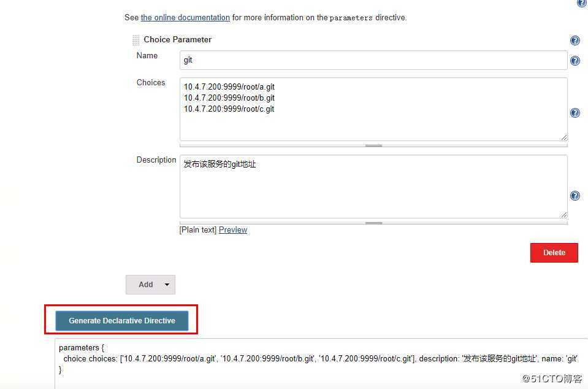Open help for Choice Parameter heading
This screenshot has height=389, width=588.
575,40
